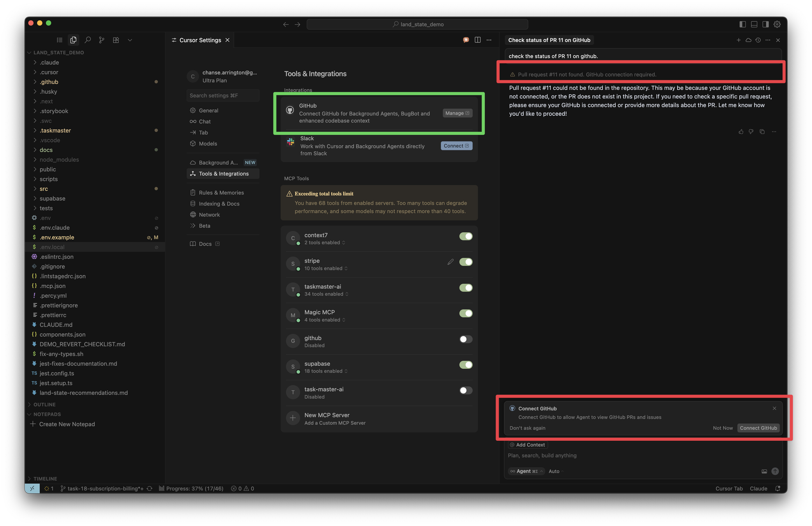Click Not Now in Connect GitHub prompt
This screenshot has height=526, width=812.
[723, 428]
